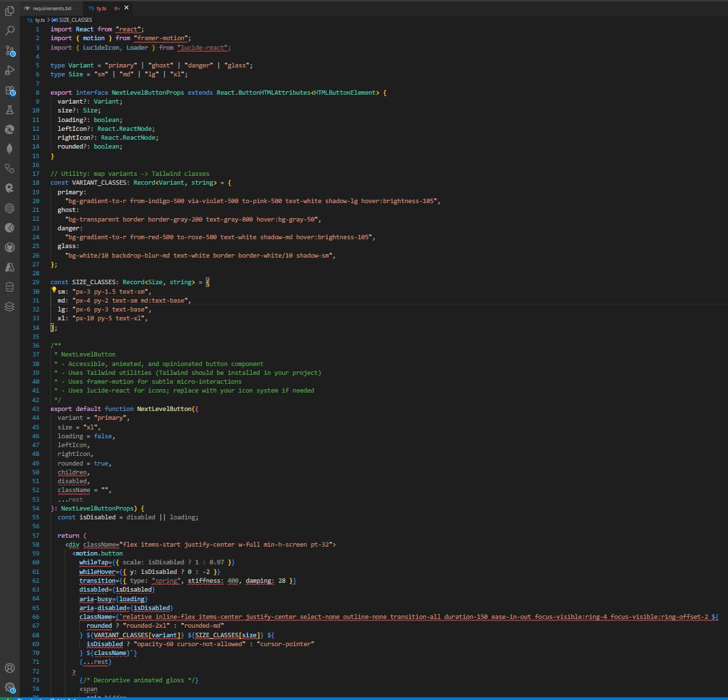Open the connected-squares icon in activity bar
728x700 pixels.
coord(10,168)
